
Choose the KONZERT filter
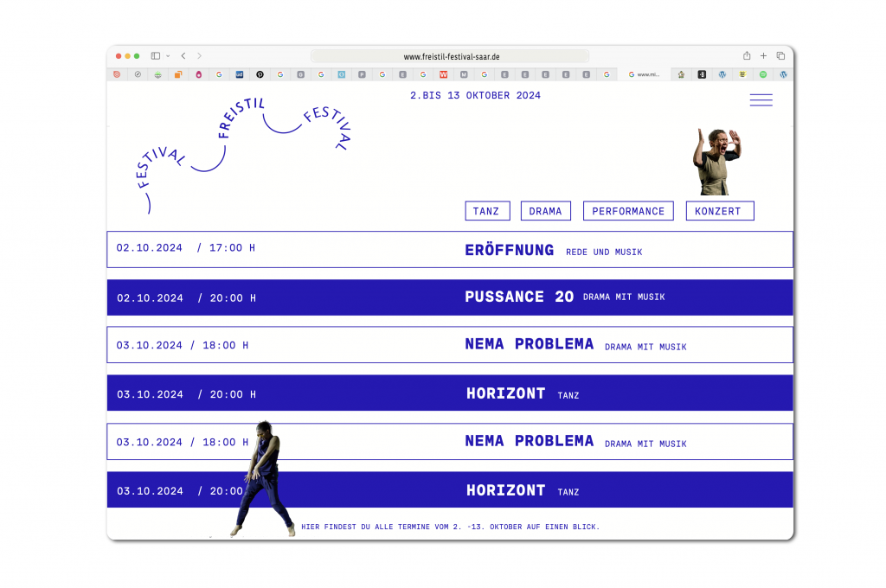tap(719, 211)
